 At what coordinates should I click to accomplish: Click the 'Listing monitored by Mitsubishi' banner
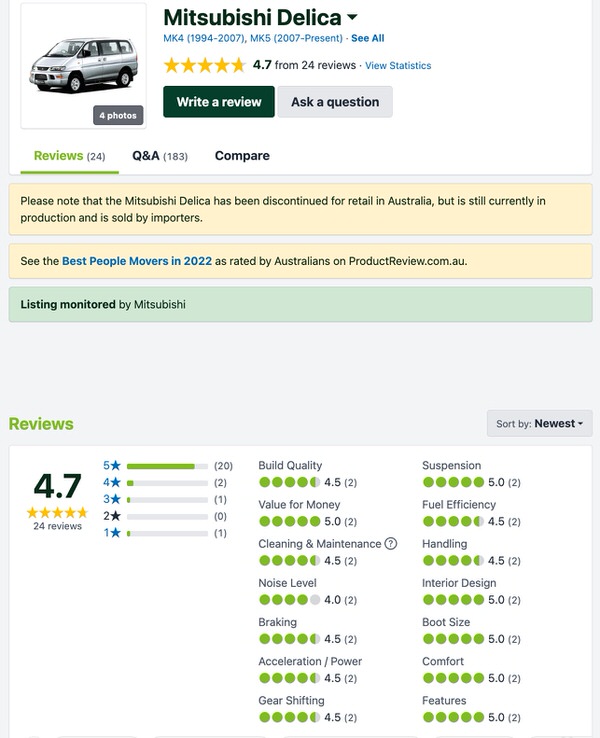click(x=301, y=305)
